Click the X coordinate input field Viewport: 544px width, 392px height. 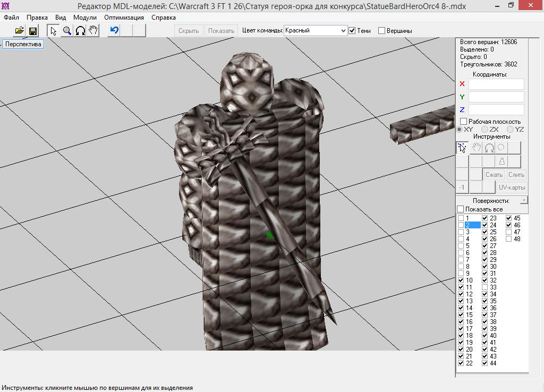[496, 84]
